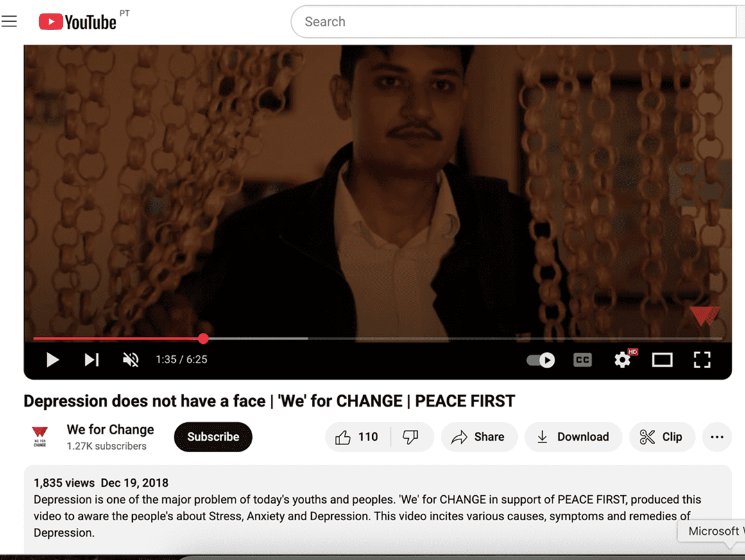The width and height of the screenshot is (745, 560).
Task: Create a Clip from the video
Action: coord(662,437)
